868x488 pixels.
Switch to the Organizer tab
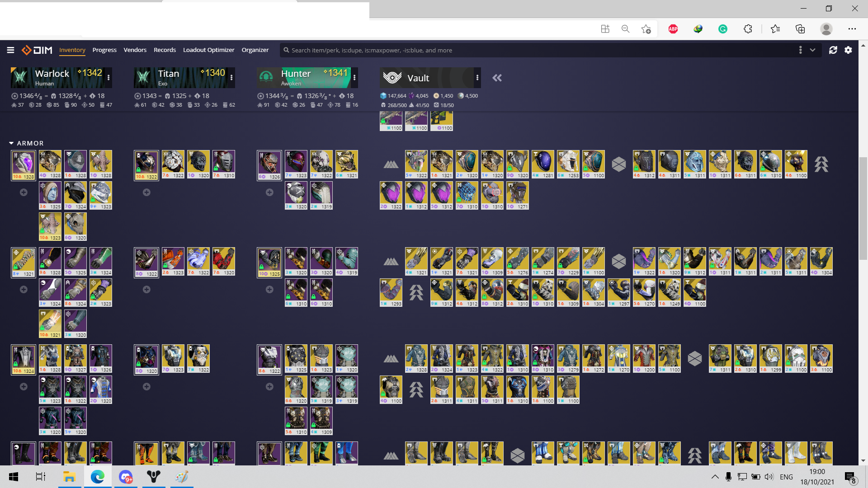click(255, 50)
